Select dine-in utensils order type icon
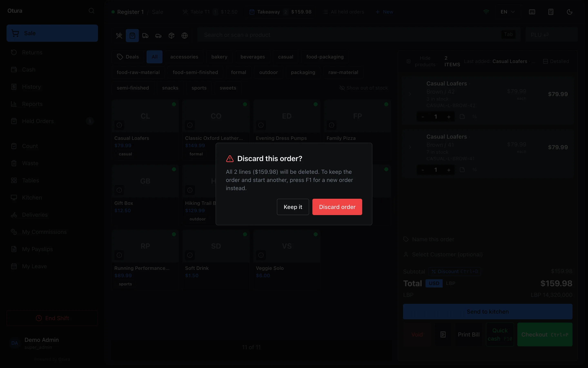Screen dimensions: 588x368 [x=119, y=36]
